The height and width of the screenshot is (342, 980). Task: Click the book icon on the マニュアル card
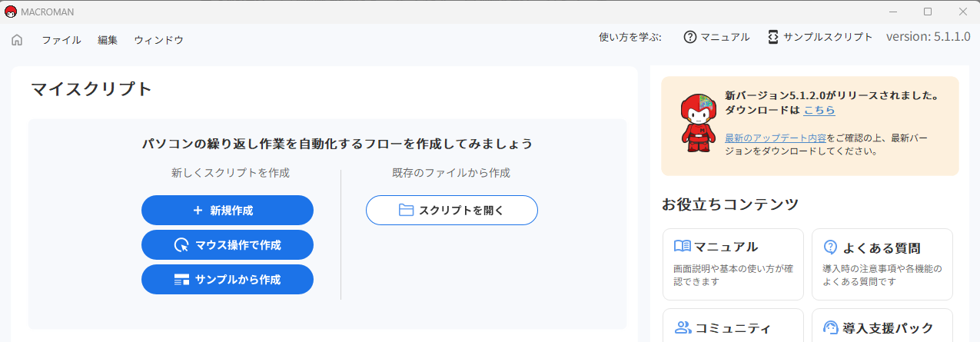(682, 247)
